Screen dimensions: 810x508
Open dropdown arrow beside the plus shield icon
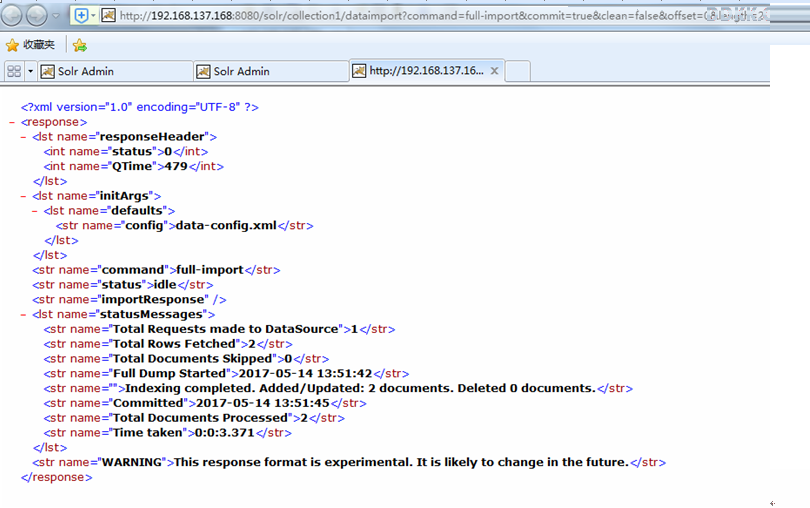point(93,16)
